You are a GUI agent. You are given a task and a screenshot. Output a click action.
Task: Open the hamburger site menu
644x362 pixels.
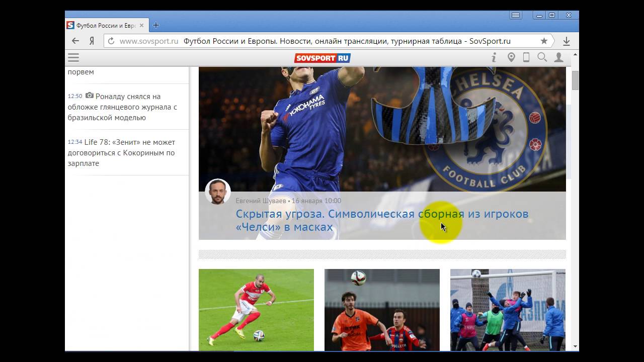click(73, 57)
